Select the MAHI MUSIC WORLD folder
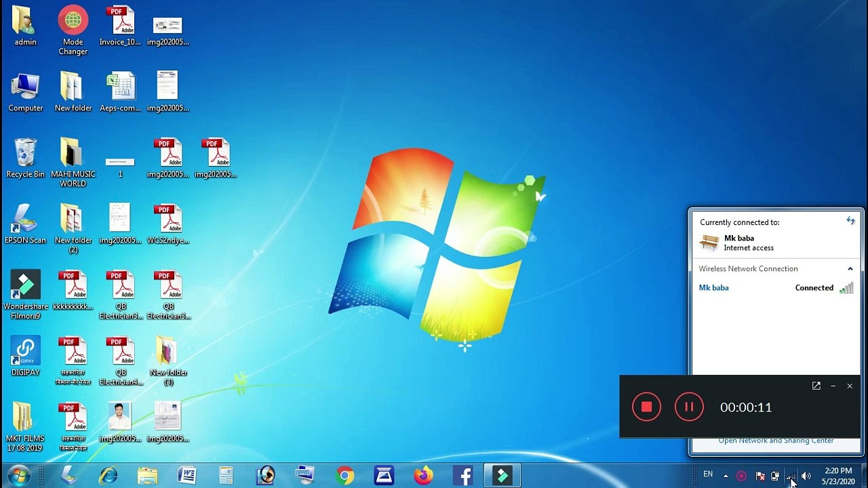This screenshot has width=868, height=488. pyautogui.click(x=73, y=163)
